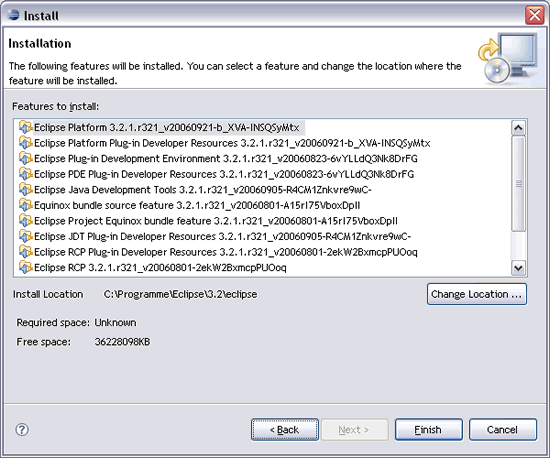This screenshot has width=550, height=458.
Task: Click the Eclipse JDT Plug-in Developer Resources icon
Action: (25, 236)
